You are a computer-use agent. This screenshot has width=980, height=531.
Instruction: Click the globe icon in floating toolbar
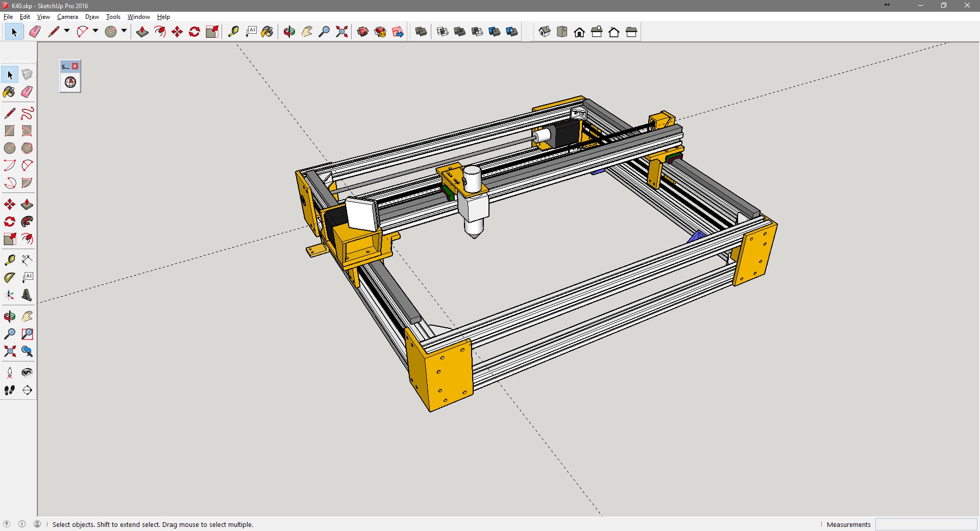point(70,82)
